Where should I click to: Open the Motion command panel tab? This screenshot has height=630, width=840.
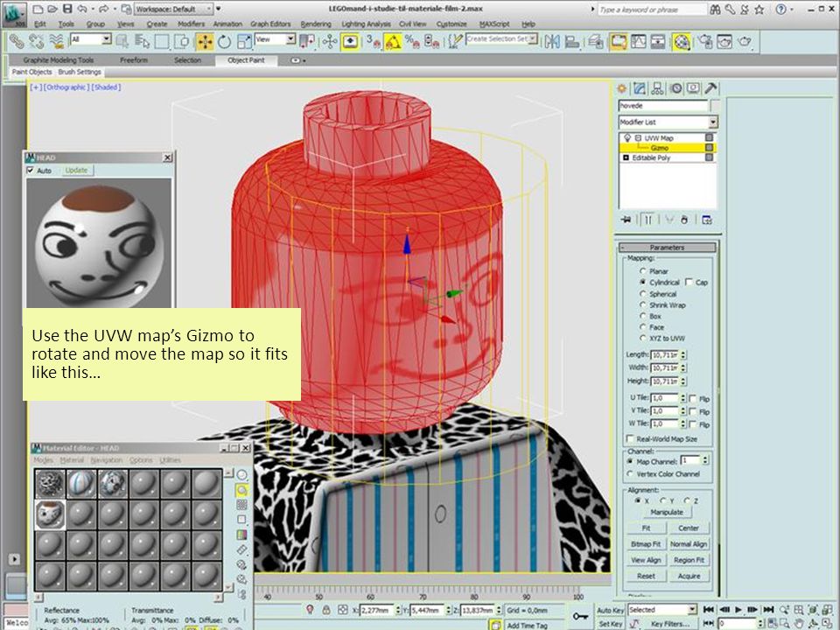(x=676, y=88)
